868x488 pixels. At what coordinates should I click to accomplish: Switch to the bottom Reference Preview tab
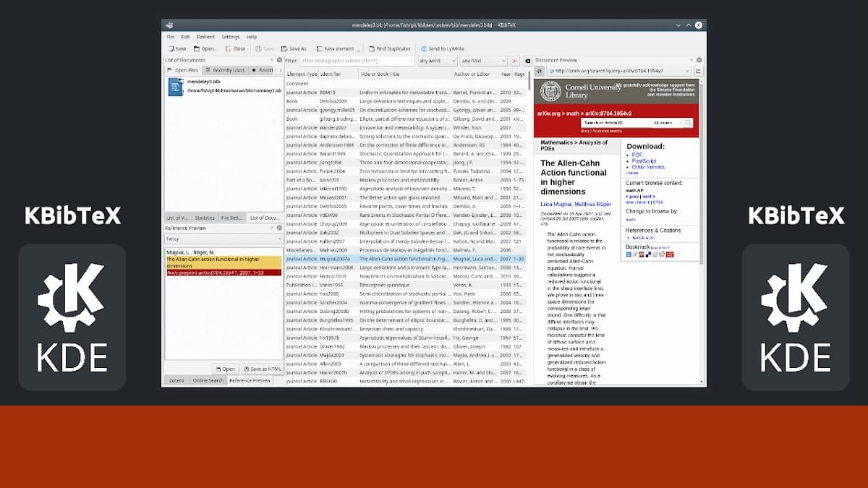pos(250,380)
